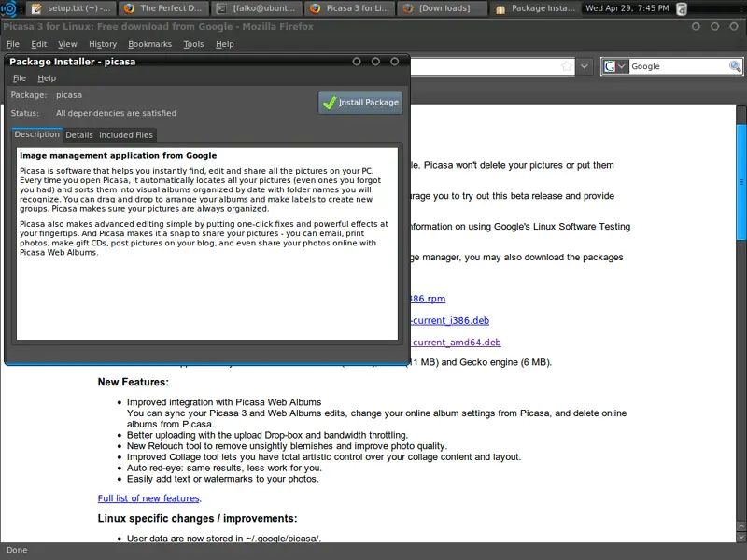Click the bookmark star in the Firefox address bar
Viewport: 747px width, 560px height.
click(567, 66)
